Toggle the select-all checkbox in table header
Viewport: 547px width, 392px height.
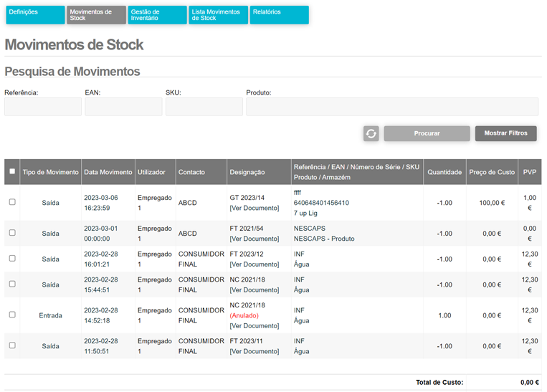point(12,171)
